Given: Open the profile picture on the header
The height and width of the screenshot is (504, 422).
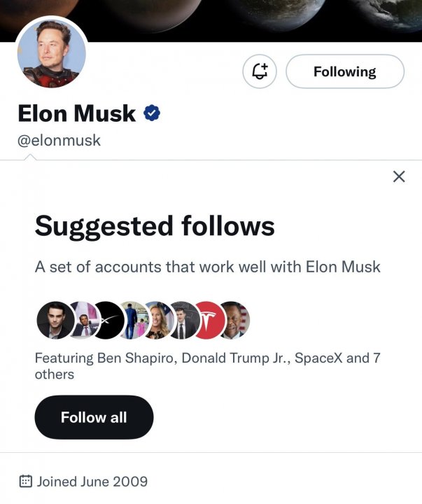Looking at the screenshot, I should click(x=51, y=53).
